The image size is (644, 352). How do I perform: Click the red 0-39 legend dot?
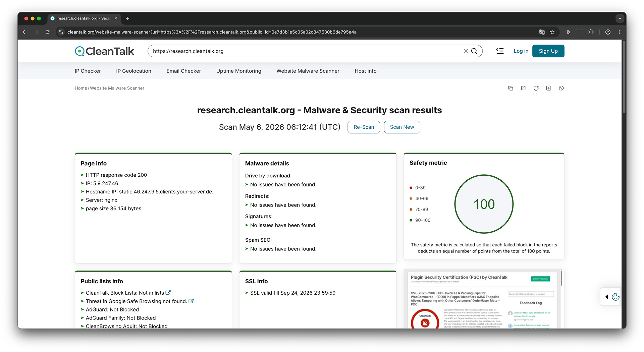[x=411, y=188]
